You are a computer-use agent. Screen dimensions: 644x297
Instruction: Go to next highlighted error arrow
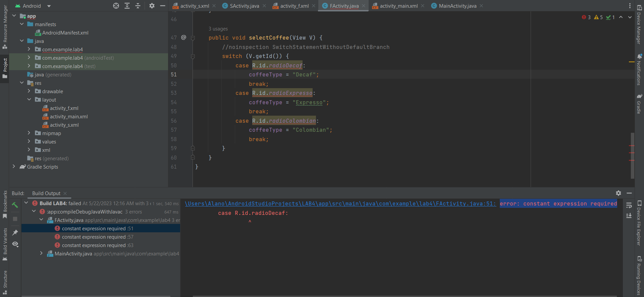(x=630, y=17)
